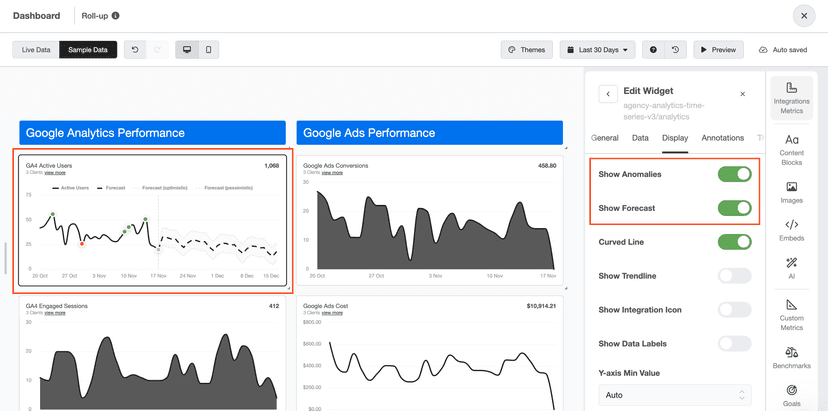This screenshot has height=411, width=828.
Task: Select the GA4 Active Users chart widget
Action: click(153, 220)
